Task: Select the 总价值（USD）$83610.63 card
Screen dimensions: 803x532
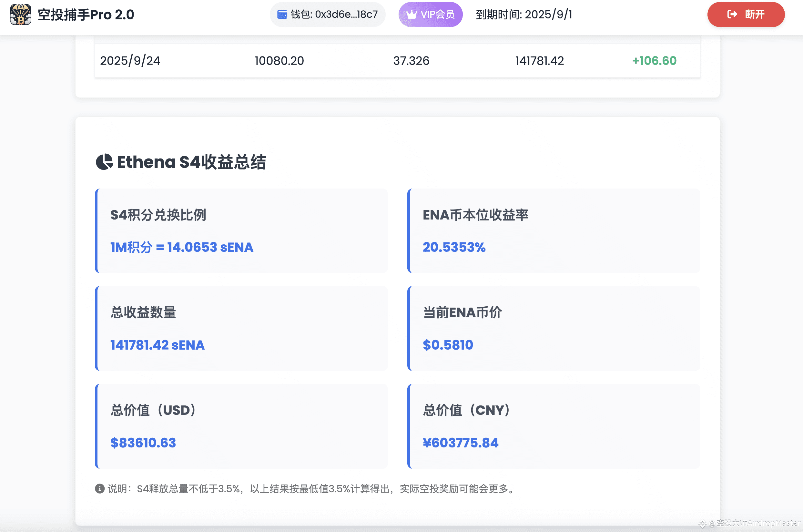Action: (x=241, y=426)
